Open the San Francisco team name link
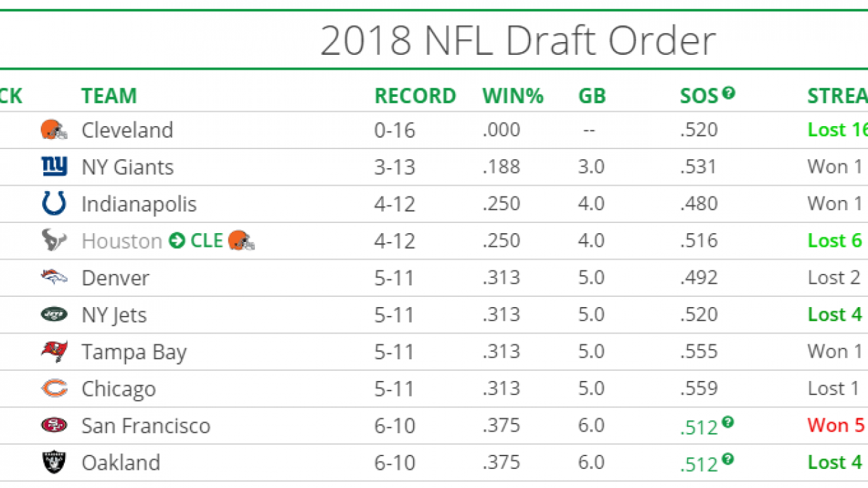The height and width of the screenshot is (488, 868). tap(146, 426)
